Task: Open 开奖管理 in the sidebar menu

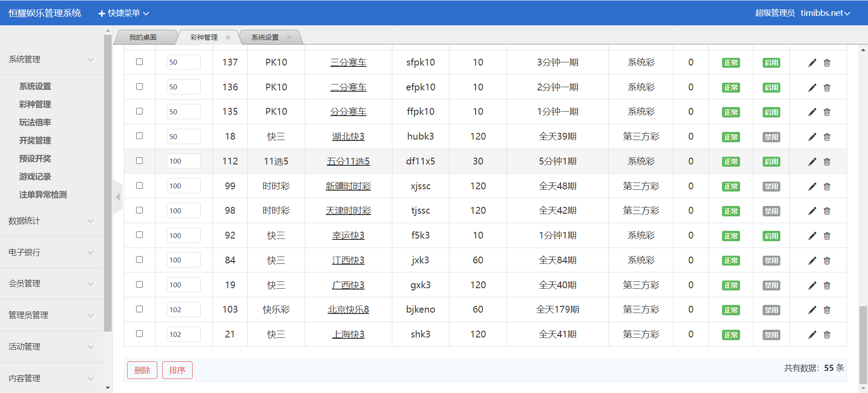Action: point(35,140)
